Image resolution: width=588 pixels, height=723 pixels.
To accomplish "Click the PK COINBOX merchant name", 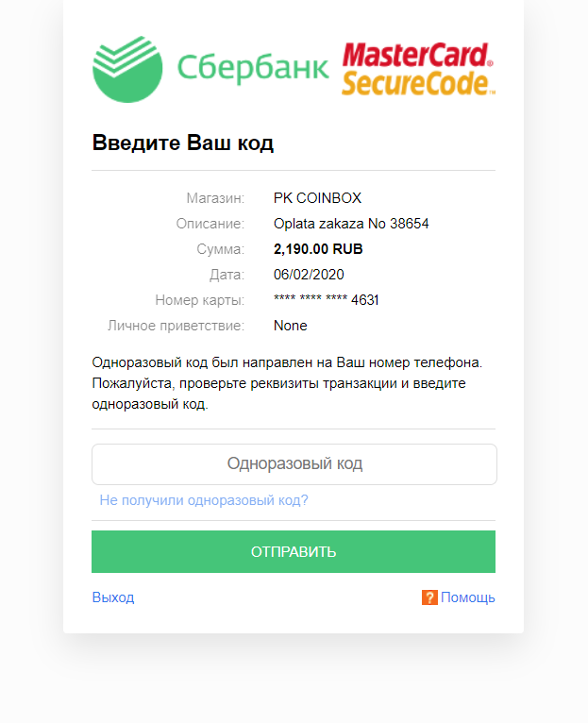I will [317, 198].
